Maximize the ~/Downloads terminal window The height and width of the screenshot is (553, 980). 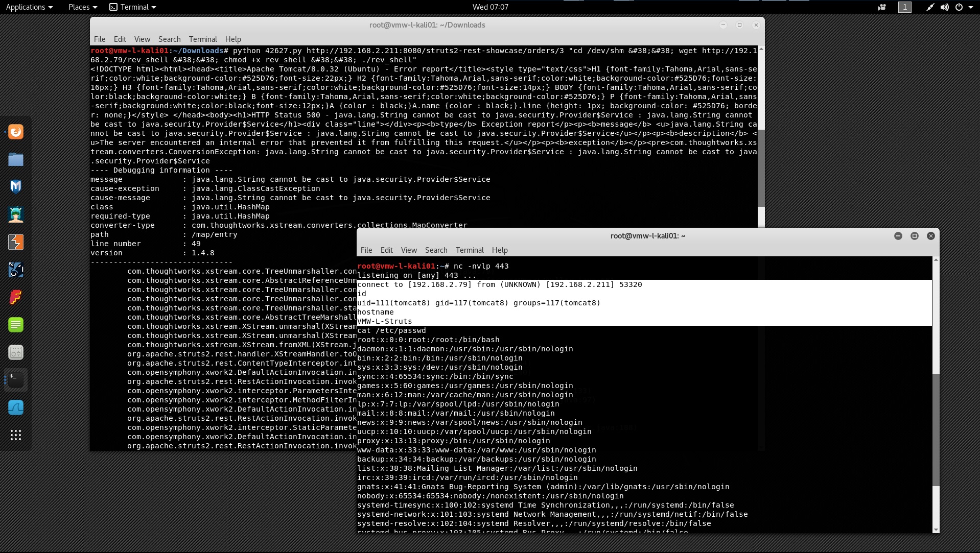(x=739, y=25)
